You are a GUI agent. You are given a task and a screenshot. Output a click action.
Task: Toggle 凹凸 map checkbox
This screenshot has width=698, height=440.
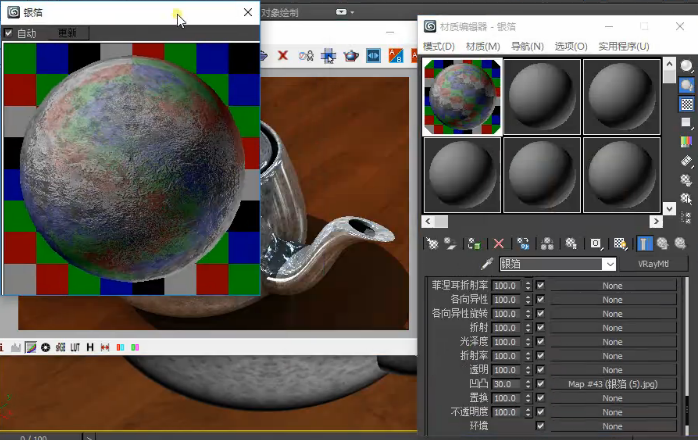coord(540,383)
